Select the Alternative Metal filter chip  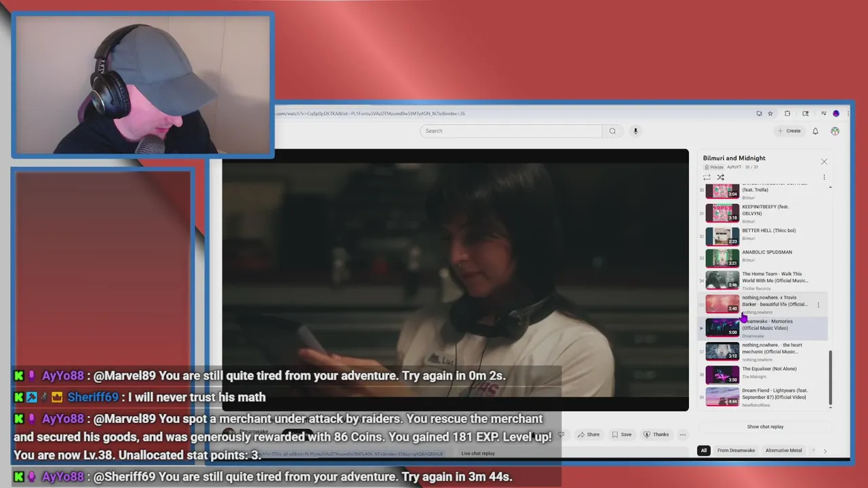(x=784, y=450)
